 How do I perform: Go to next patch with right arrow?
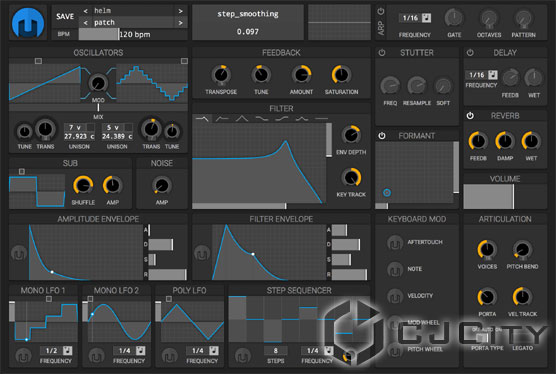(x=180, y=23)
